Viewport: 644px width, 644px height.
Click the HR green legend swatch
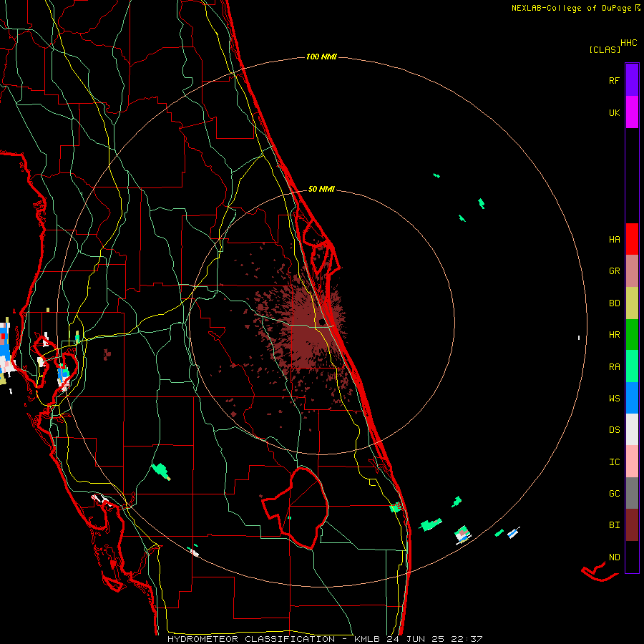(632, 335)
